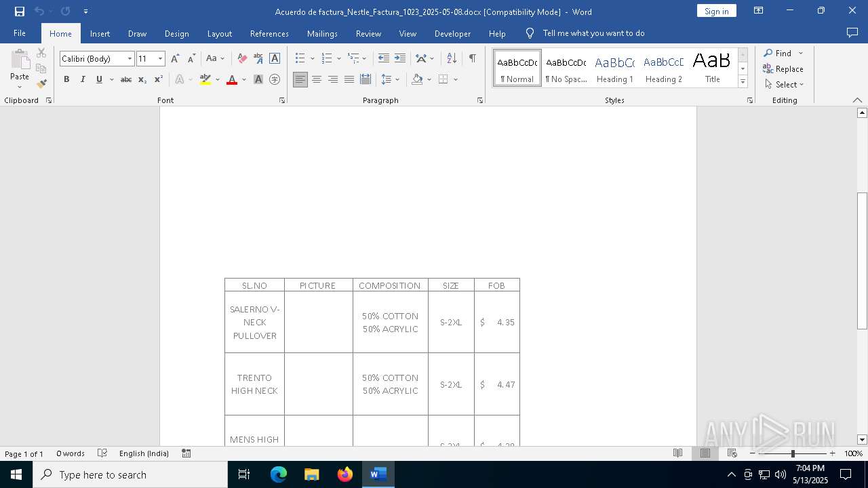Decrease the paragraph indent
The height and width of the screenshot is (488, 868).
click(x=384, y=59)
